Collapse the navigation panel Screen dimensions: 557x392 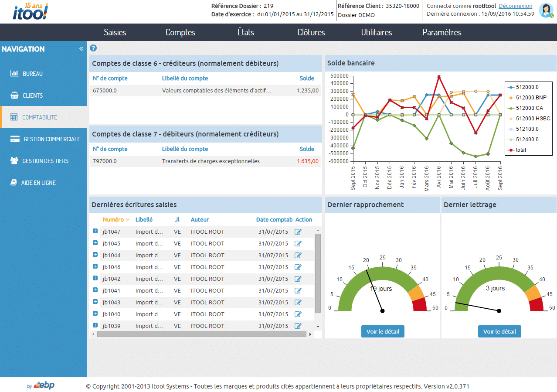81,49
